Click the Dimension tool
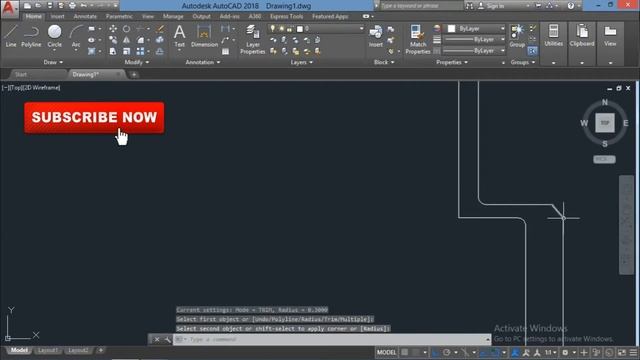 click(x=204, y=36)
